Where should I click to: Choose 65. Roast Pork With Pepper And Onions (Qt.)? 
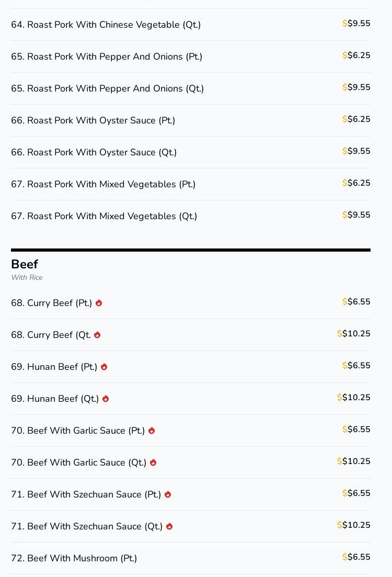pos(107,88)
